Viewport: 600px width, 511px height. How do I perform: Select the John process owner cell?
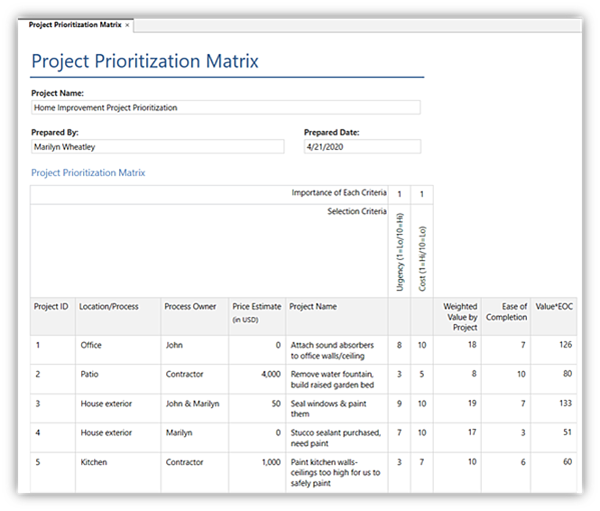(195, 350)
